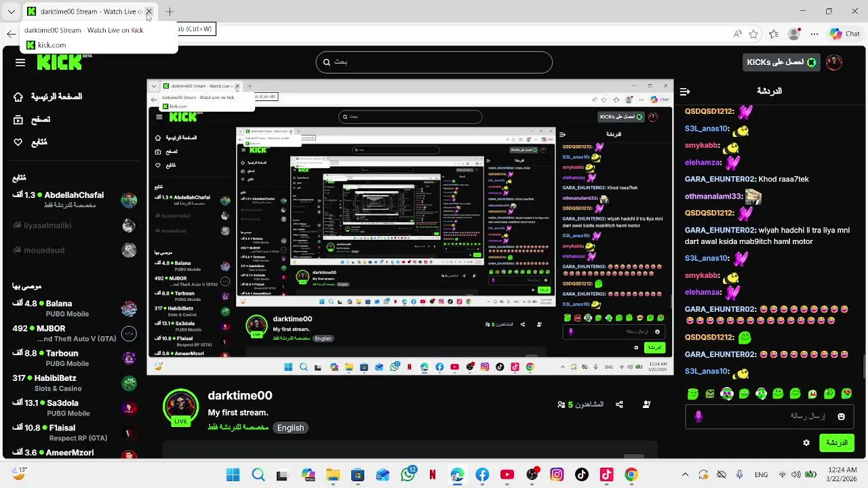Click the search magnifier icon
Image resolution: width=868 pixels, height=488 pixels.
[x=328, y=62]
